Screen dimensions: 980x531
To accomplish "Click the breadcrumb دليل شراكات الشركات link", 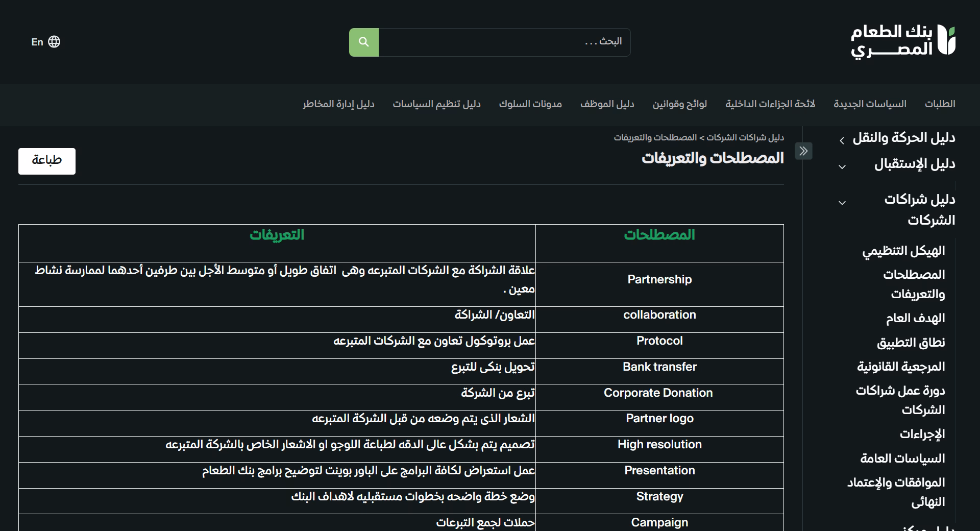I will (x=745, y=138).
